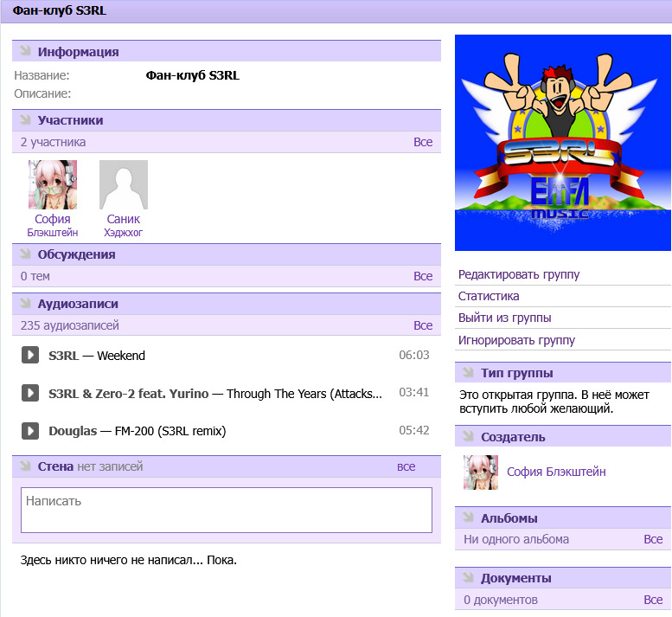The height and width of the screenshot is (617, 672).
Task: Open the S3RL group cover image
Action: click(x=563, y=143)
